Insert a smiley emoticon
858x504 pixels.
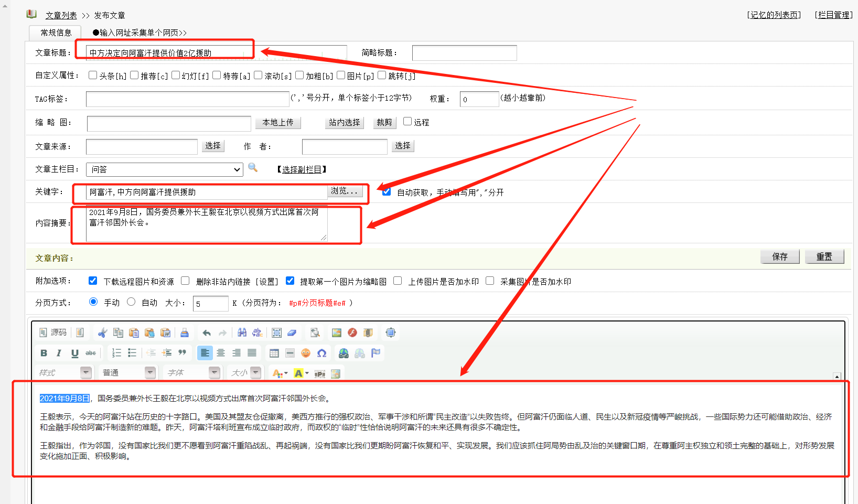pos(306,353)
